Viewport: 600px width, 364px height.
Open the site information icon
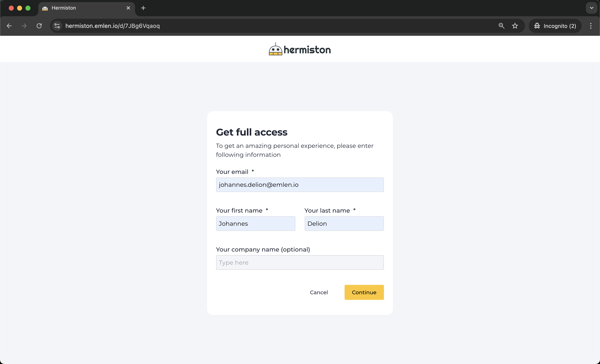57,26
